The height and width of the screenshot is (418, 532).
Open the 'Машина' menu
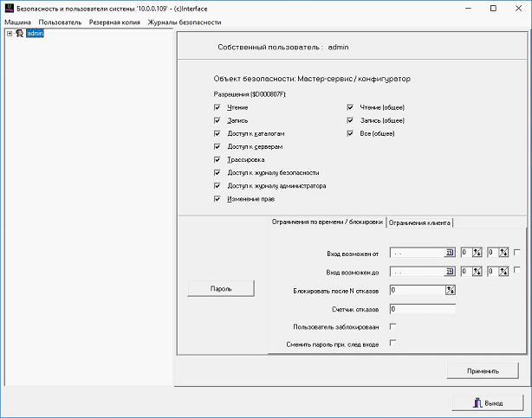coord(17,22)
